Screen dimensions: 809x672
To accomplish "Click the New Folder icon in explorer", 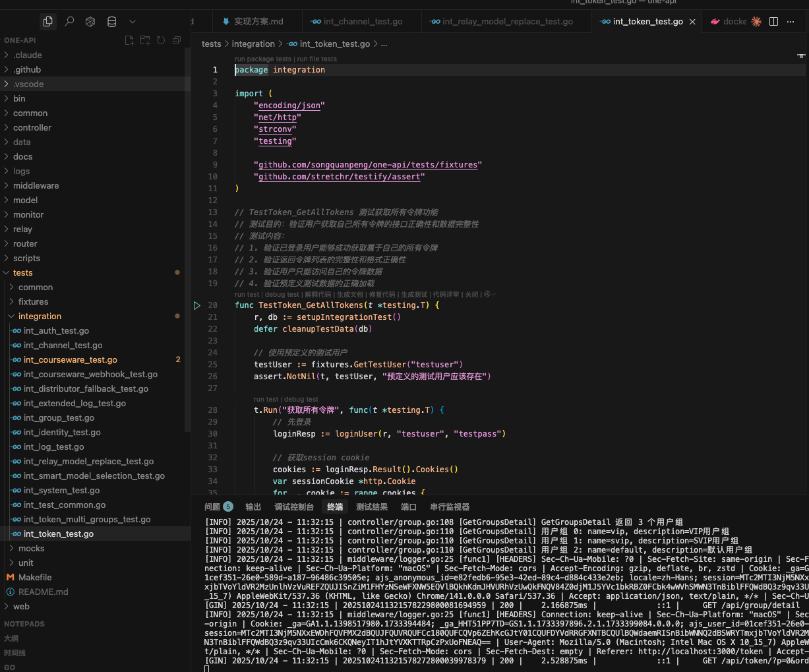I will point(145,40).
